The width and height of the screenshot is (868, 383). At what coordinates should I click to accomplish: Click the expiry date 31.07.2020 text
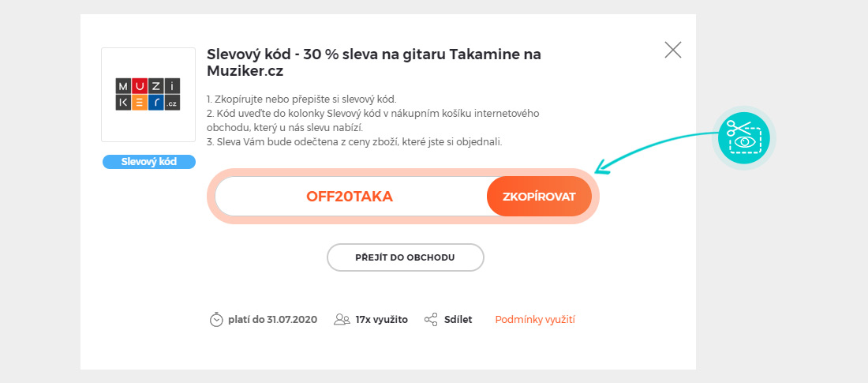pyautogui.click(x=272, y=320)
